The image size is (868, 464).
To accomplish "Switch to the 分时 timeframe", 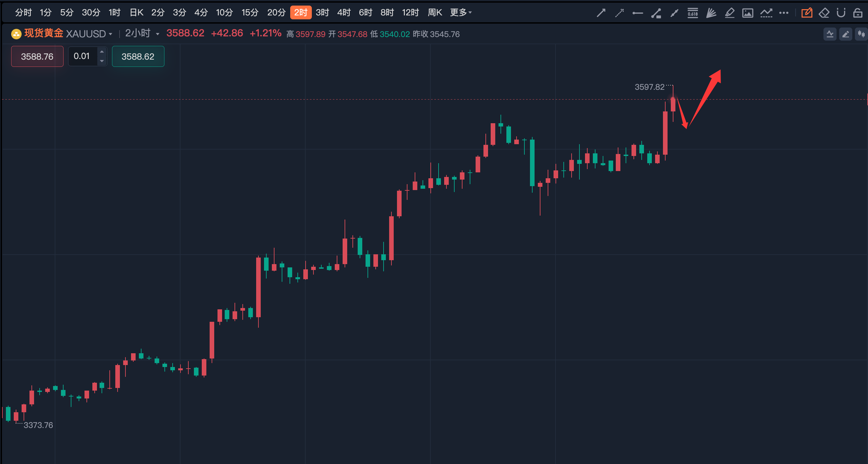I will click(x=23, y=13).
